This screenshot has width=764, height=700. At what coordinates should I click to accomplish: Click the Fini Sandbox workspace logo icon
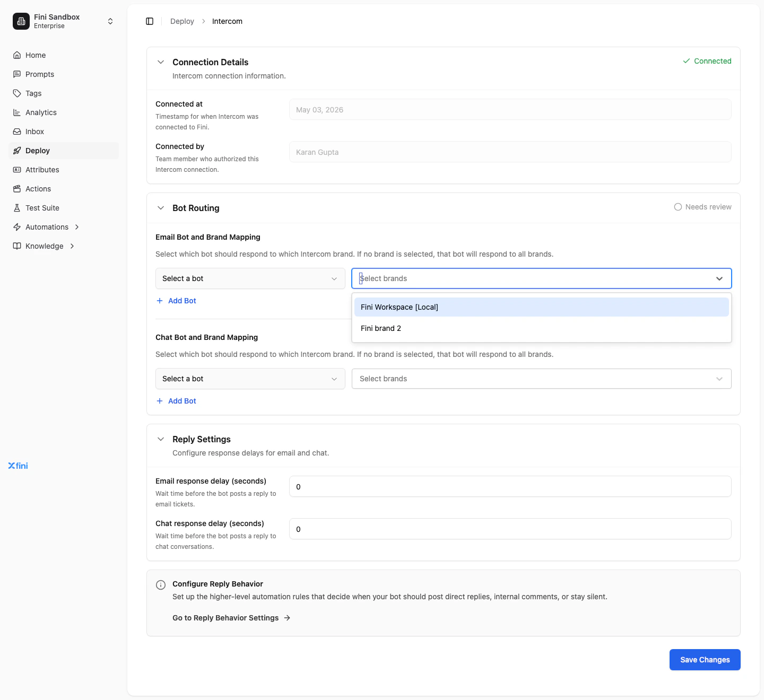point(21,21)
